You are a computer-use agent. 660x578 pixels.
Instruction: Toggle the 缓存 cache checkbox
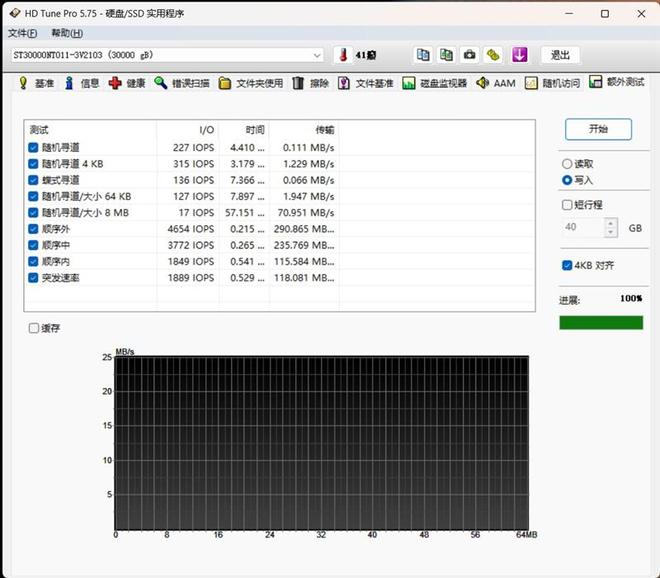point(35,328)
